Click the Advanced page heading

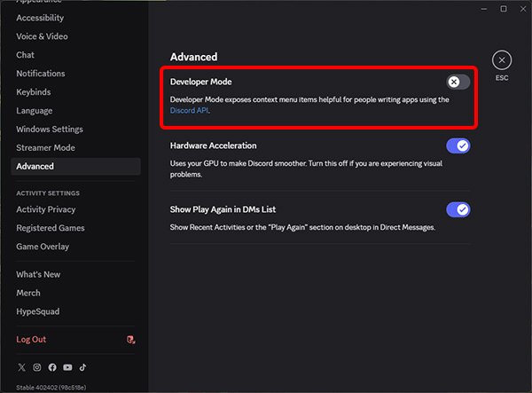coord(193,57)
